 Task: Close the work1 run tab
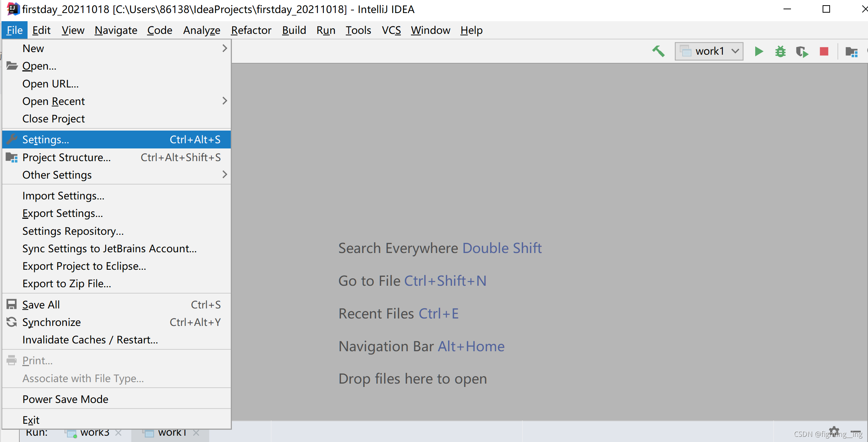pyautogui.click(x=196, y=433)
